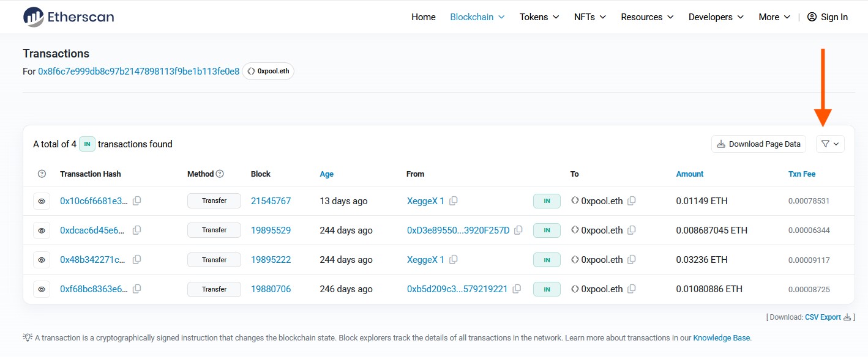Viewport: 868px width, 357px height.
Task: Copy sender address 0xb5d209c3...579219221
Action: point(517,289)
